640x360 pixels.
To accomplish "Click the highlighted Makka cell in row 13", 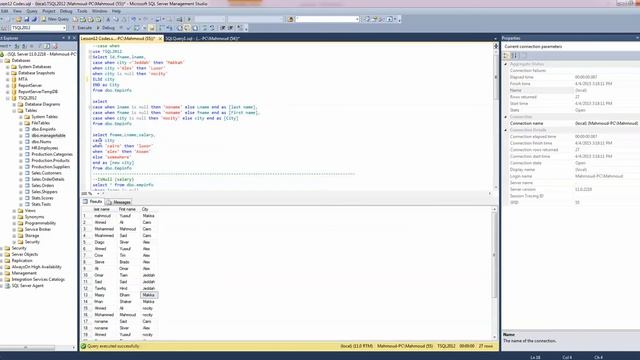I will click(149, 295).
